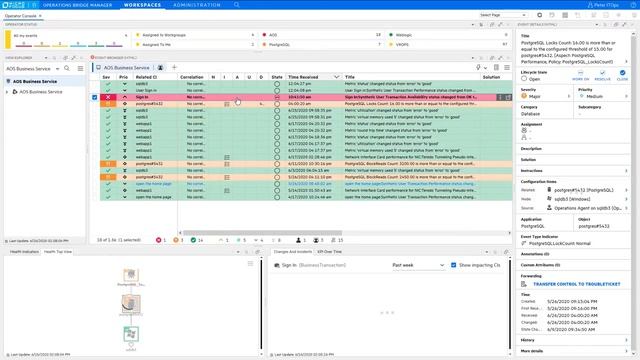
Task: Click the event table horizontal scrollbar
Action: [x=262, y=233]
